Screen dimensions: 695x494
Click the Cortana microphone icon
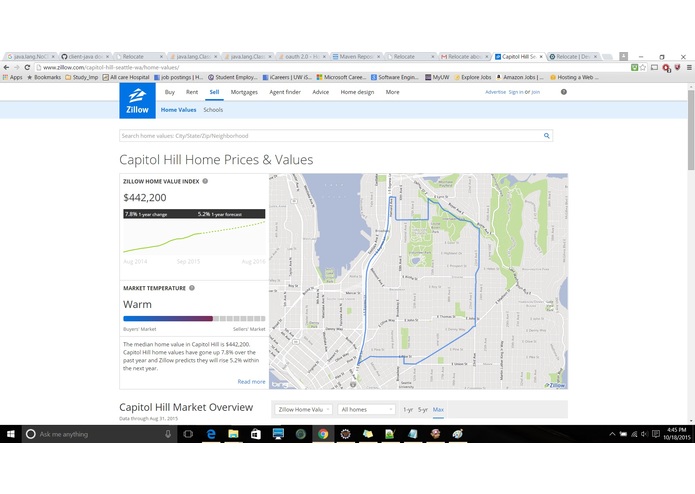[x=168, y=434]
